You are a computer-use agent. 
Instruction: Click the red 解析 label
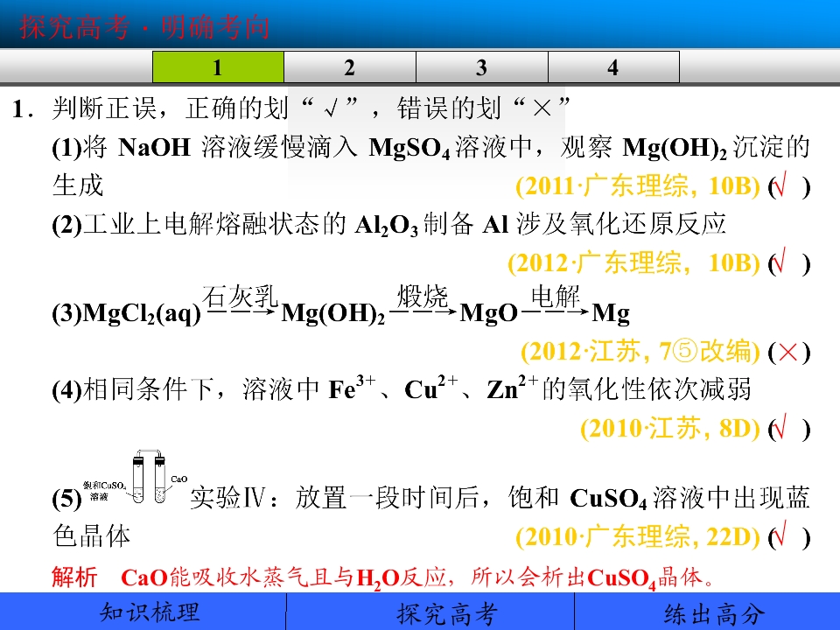click(74, 577)
